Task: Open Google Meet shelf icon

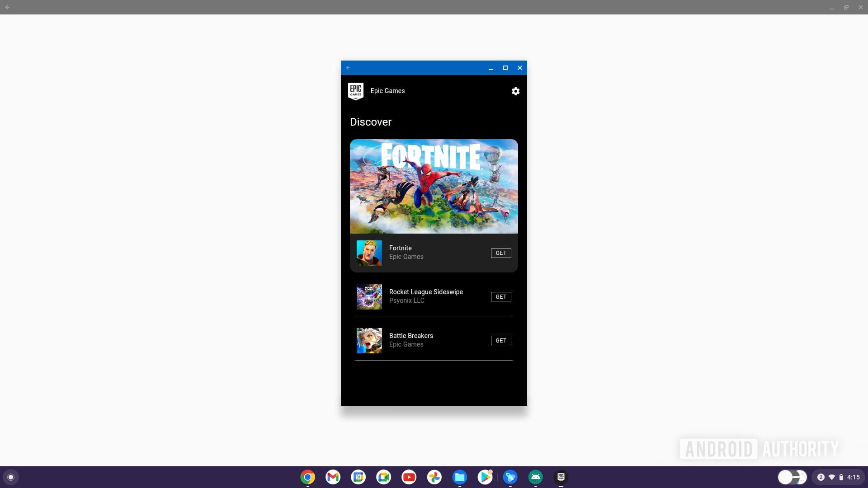Action: (x=384, y=477)
